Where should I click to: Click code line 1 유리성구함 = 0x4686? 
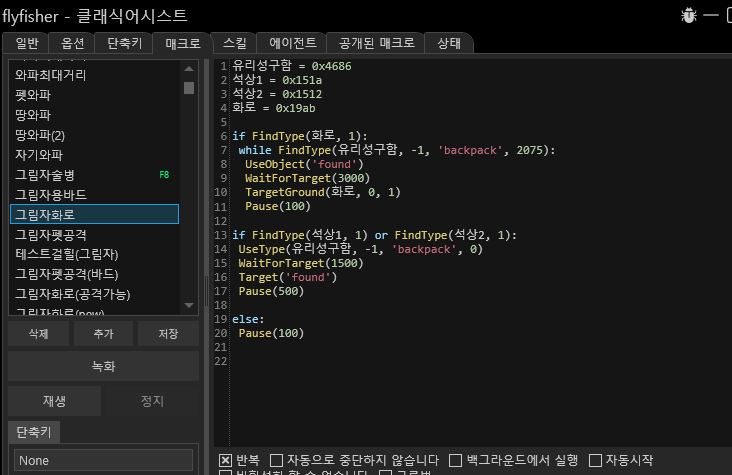pos(292,66)
